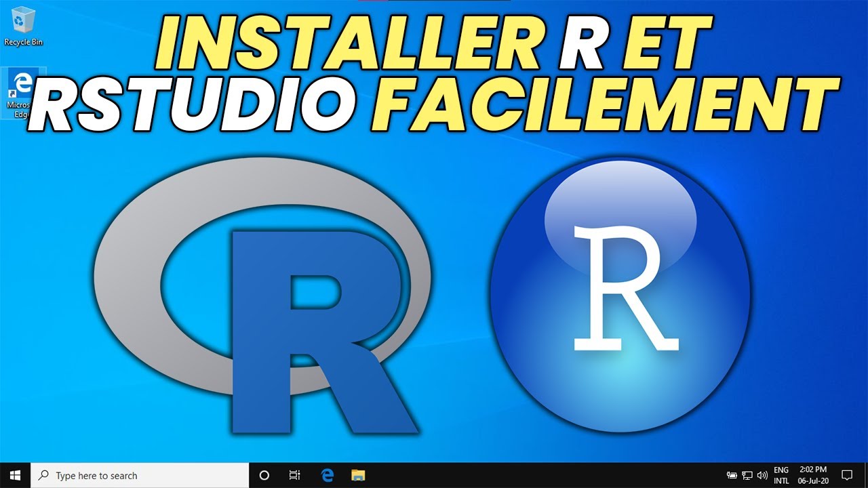Select the Microsoft Edge desktop shortcut

pyautogui.click(x=23, y=93)
